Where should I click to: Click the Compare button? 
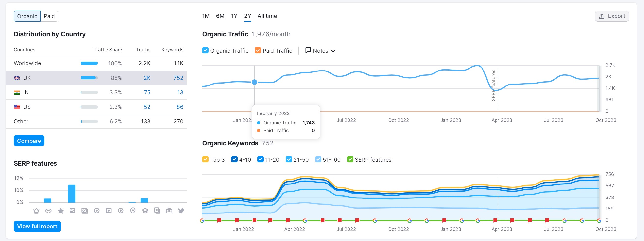29,141
